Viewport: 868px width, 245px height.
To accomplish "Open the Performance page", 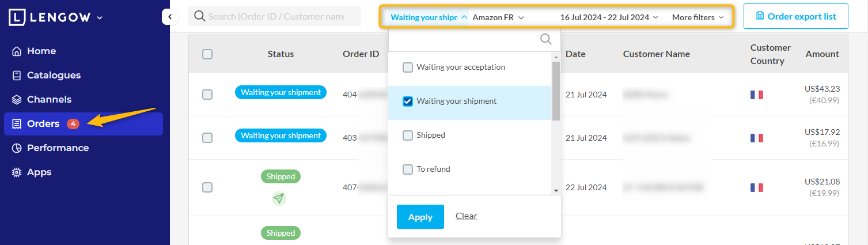I will coord(58,148).
